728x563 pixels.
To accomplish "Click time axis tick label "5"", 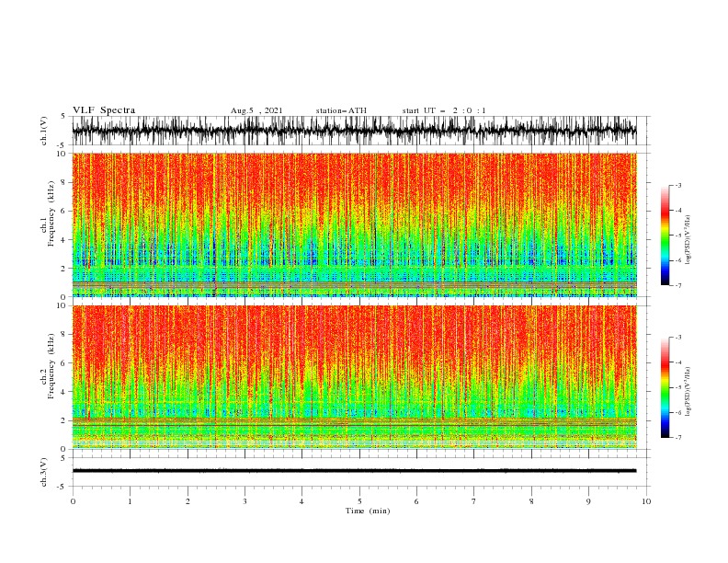I will coord(359,501).
